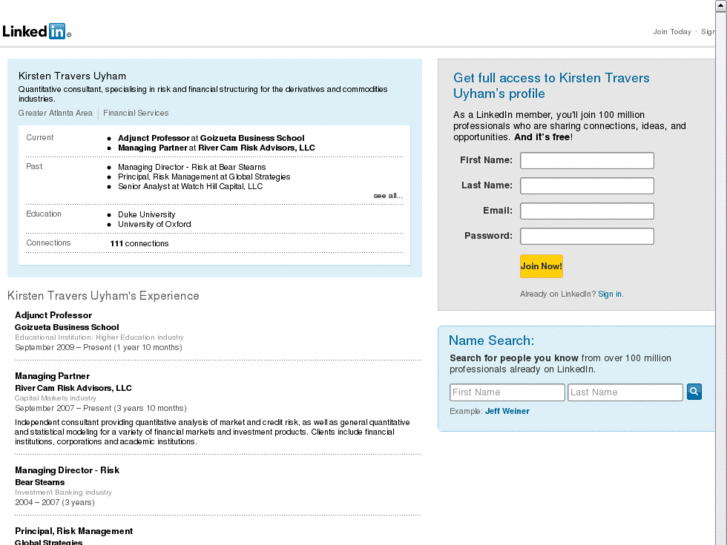727x545 pixels.
Task: Click 'Capital Markets industry' label
Action: pyautogui.click(x=56, y=398)
